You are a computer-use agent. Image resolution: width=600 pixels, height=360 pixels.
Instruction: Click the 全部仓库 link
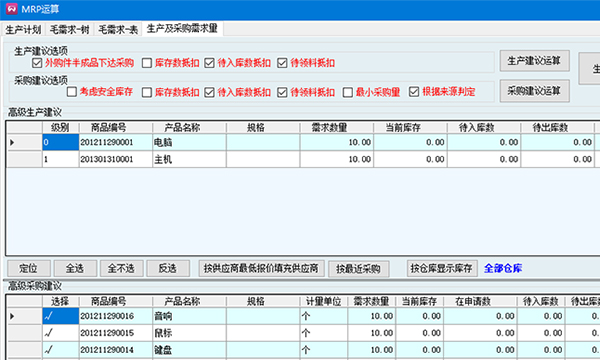point(503,268)
